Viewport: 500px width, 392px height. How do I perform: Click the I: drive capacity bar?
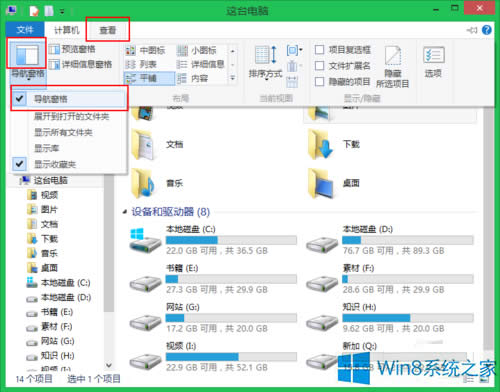[x=231, y=357]
